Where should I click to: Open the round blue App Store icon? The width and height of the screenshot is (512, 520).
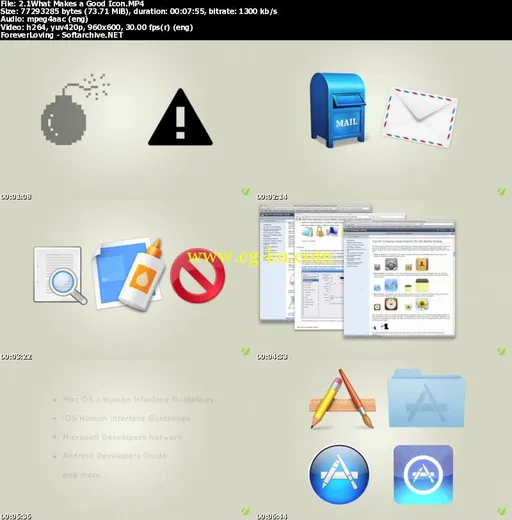click(339, 474)
